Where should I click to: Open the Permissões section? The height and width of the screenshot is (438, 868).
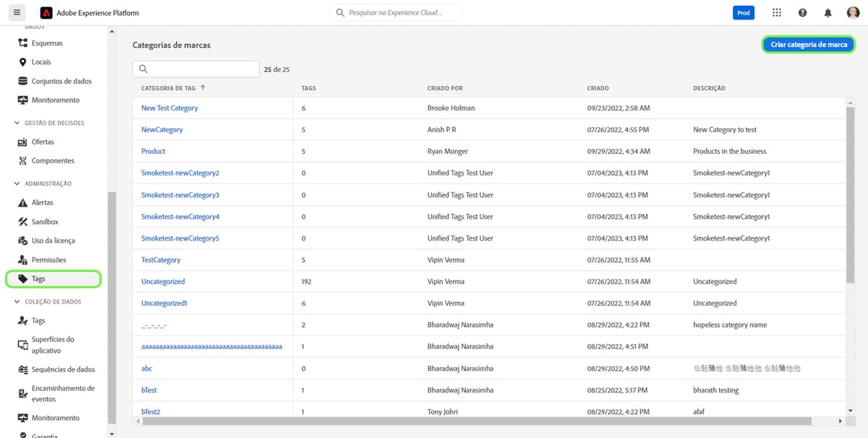coord(50,259)
